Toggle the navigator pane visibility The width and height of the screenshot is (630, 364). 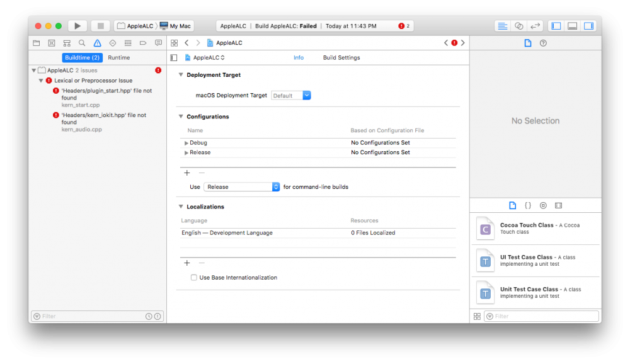point(556,26)
